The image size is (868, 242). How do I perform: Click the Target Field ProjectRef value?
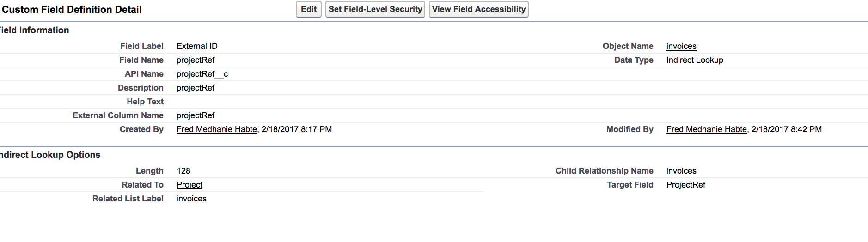click(685, 185)
